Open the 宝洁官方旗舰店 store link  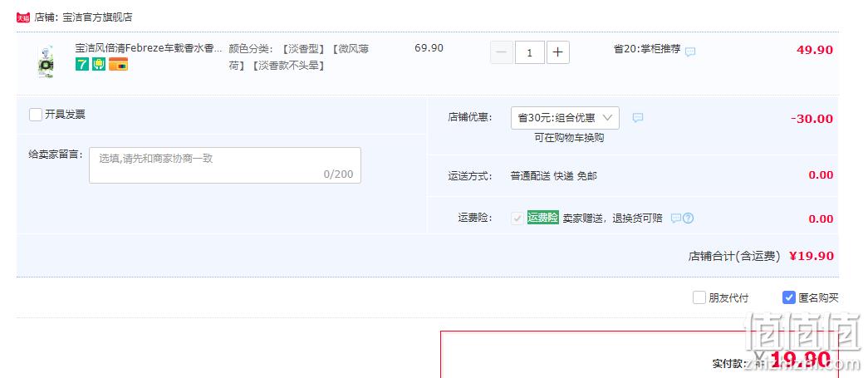(97, 17)
